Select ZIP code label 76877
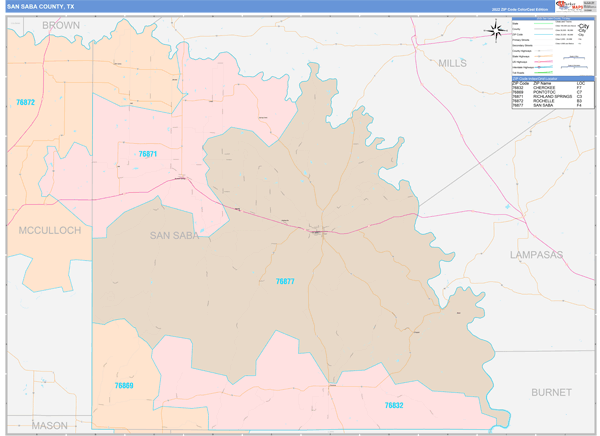 pos(285,281)
